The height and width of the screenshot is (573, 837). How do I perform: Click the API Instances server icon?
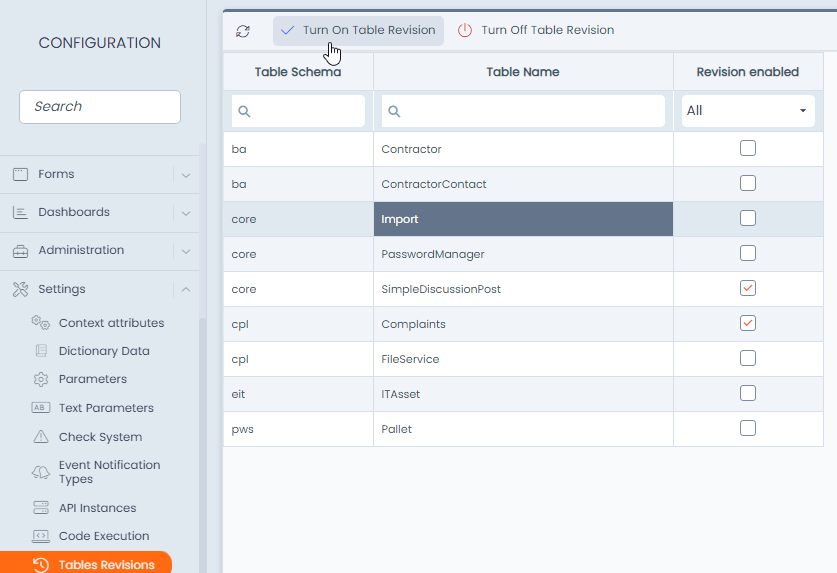click(x=41, y=508)
